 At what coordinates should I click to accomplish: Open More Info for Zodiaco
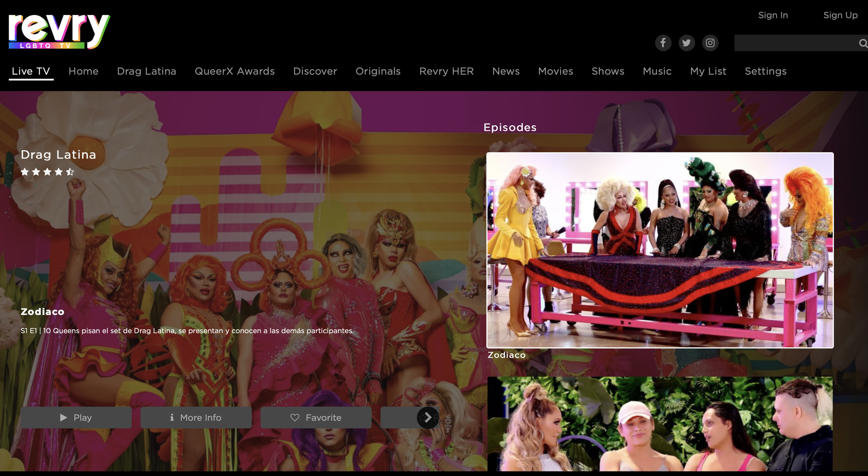point(196,417)
